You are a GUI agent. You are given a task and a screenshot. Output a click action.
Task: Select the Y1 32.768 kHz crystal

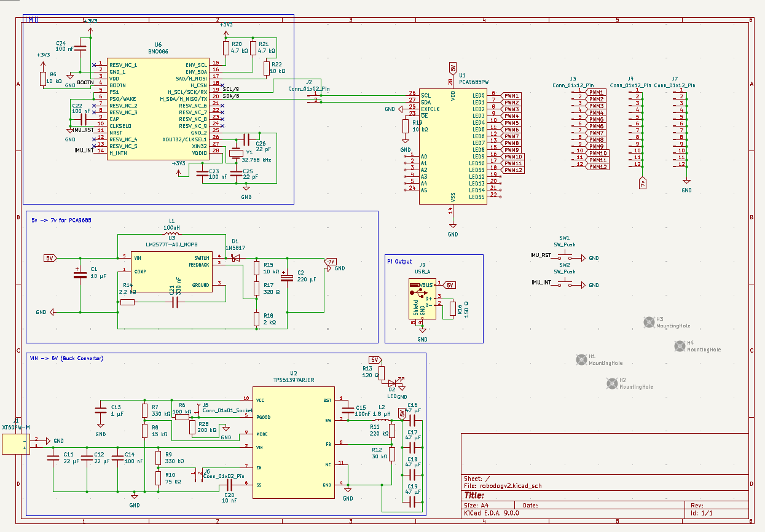pyautogui.click(x=236, y=152)
